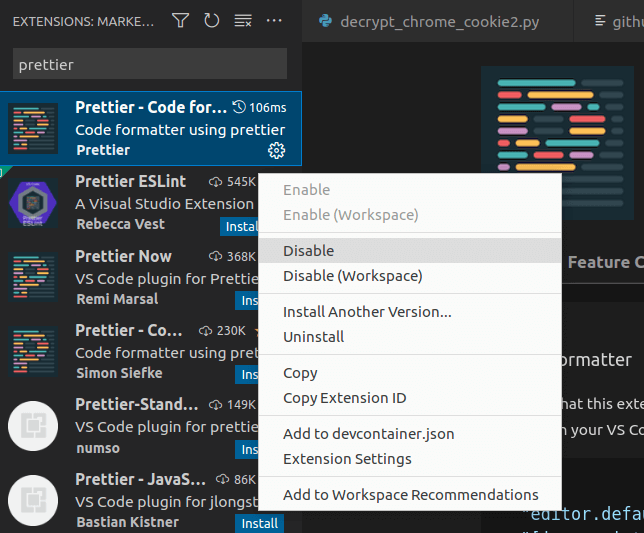Click the Prettier ESLint extension icon
Screen dimensions: 644x533
tap(33, 203)
